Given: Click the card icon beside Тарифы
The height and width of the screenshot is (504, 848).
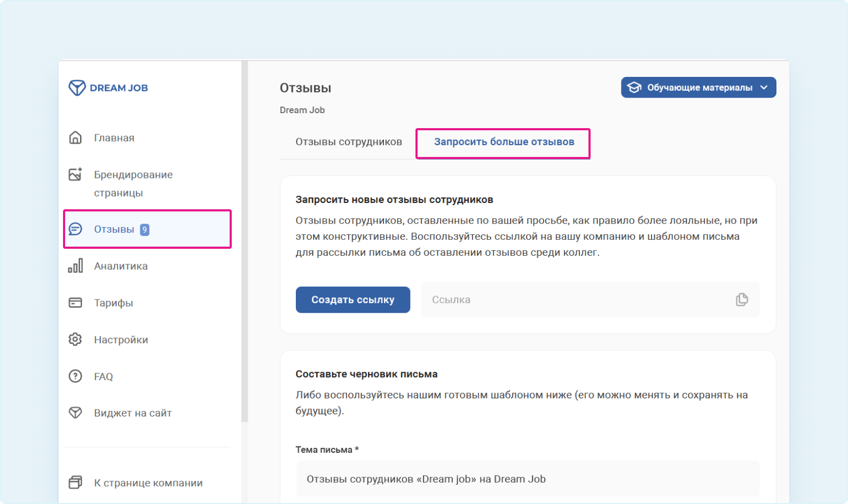Looking at the screenshot, I should [x=75, y=303].
